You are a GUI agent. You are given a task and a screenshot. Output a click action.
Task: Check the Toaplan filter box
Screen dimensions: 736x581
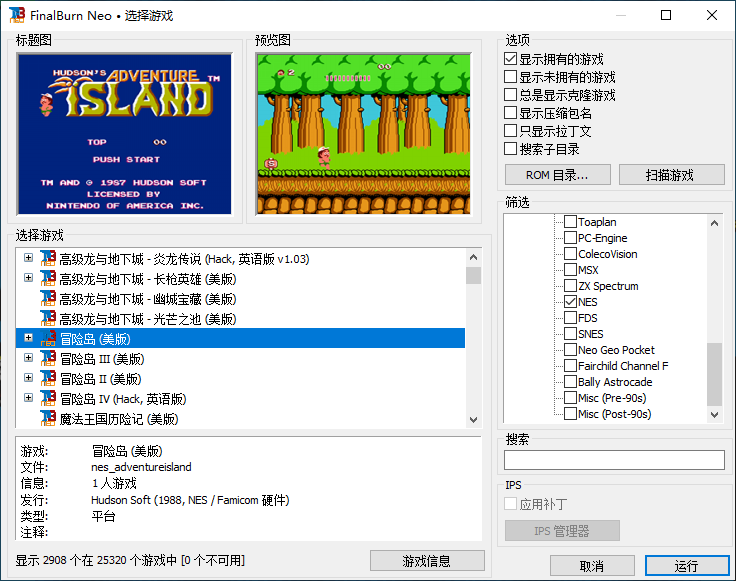[570, 222]
